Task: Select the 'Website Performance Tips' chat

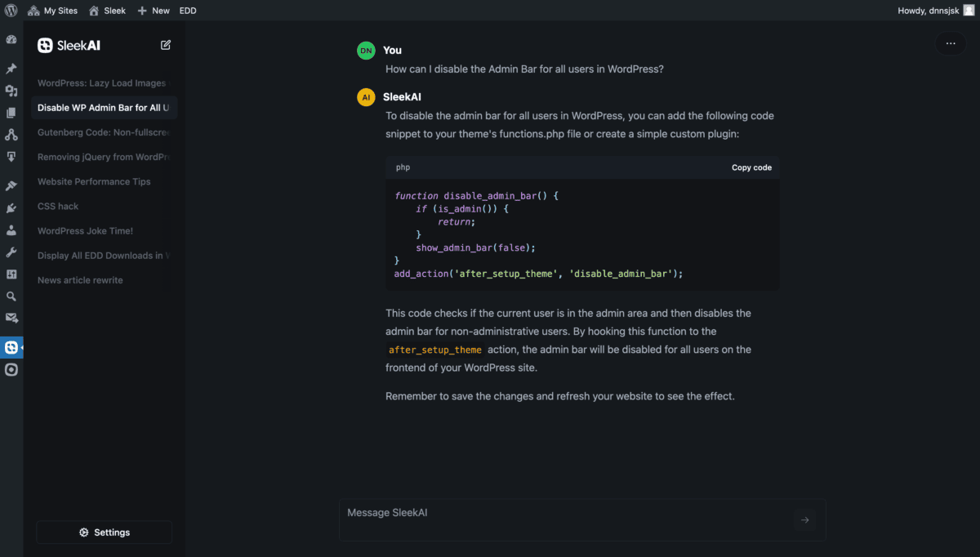Action: click(94, 181)
